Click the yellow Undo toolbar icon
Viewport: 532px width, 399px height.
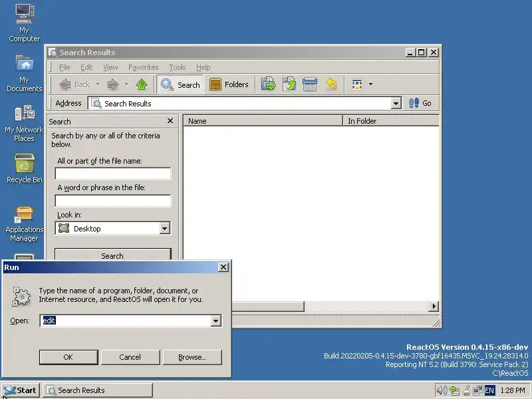pyautogui.click(x=331, y=84)
